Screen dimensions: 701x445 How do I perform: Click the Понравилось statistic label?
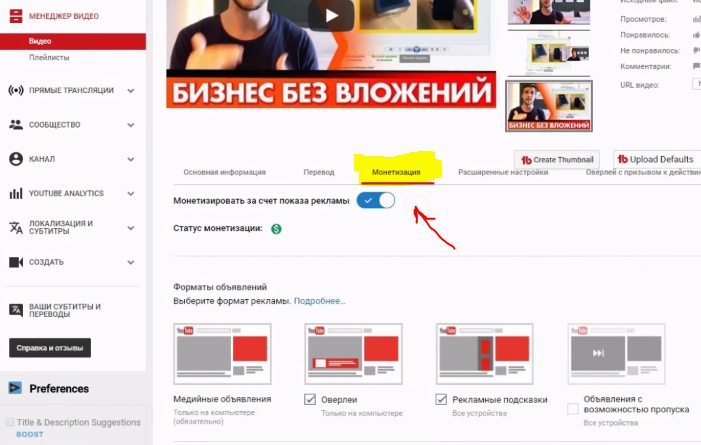645,35
